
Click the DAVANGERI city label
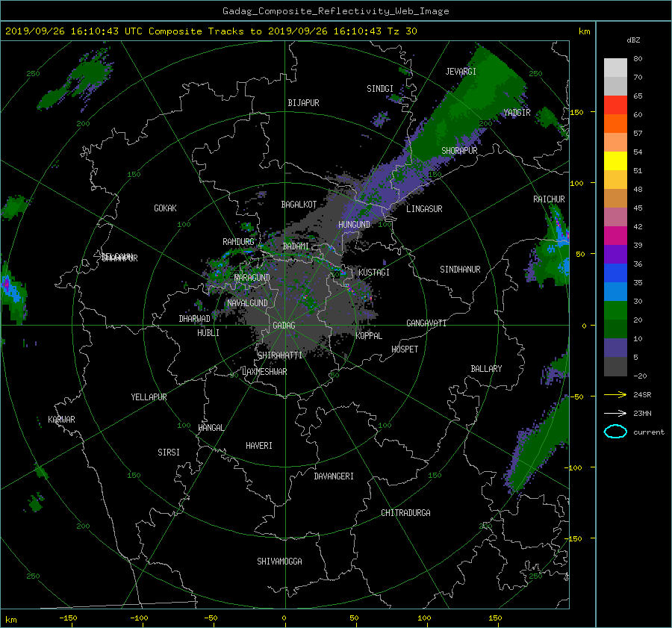tap(334, 476)
